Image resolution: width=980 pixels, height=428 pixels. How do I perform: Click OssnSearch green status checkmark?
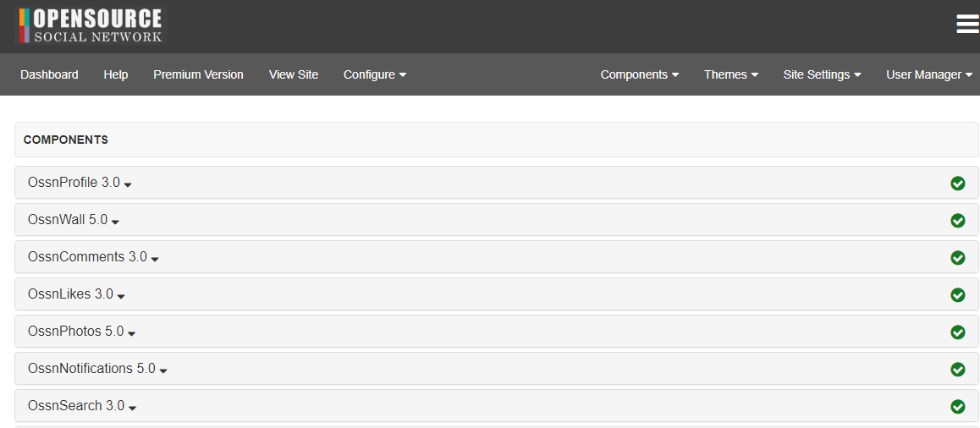point(957,407)
